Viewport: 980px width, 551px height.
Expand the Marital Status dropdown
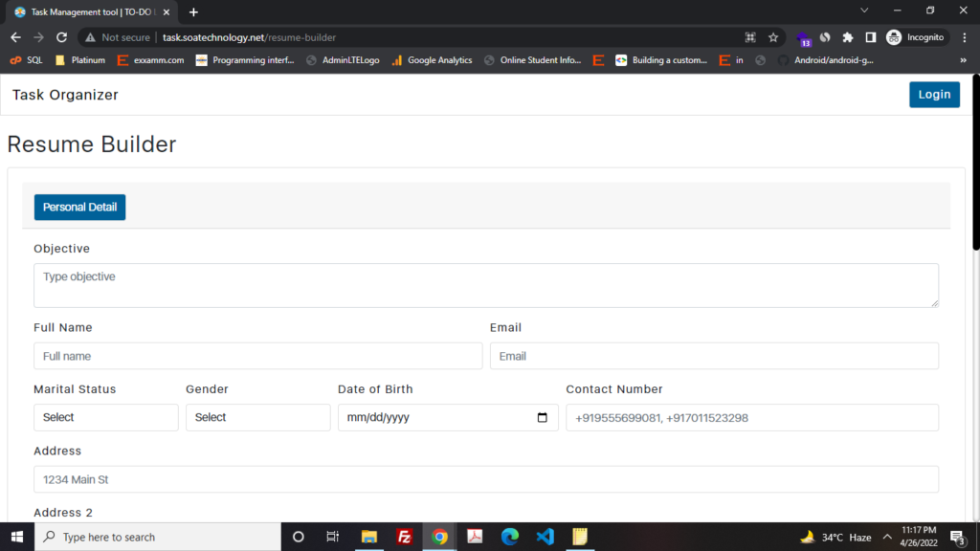pos(105,418)
